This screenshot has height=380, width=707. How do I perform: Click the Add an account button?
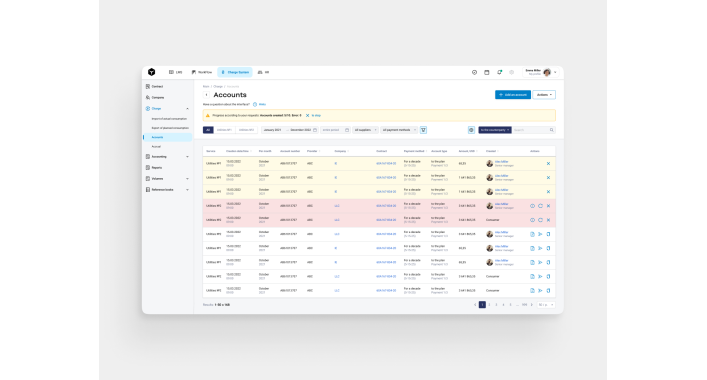[x=513, y=95]
